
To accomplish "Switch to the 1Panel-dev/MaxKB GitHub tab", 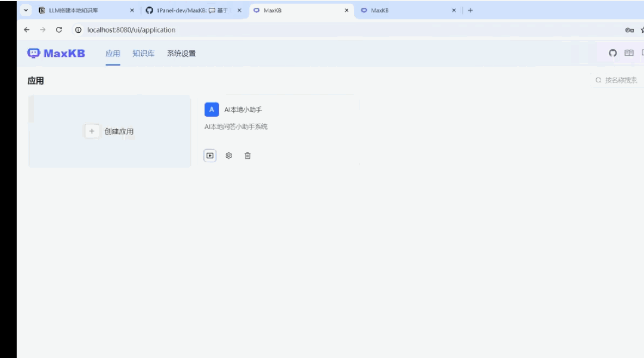I will tap(193, 10).
